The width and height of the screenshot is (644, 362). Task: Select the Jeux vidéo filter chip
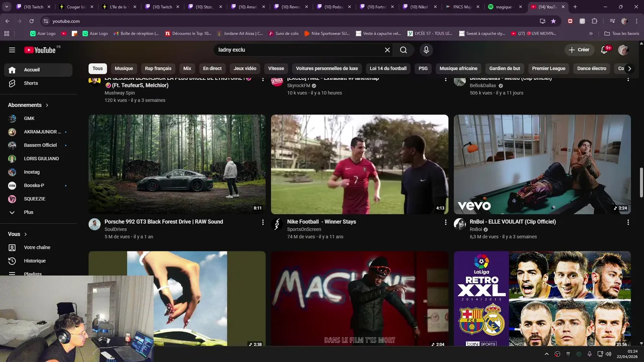(245, 68)
